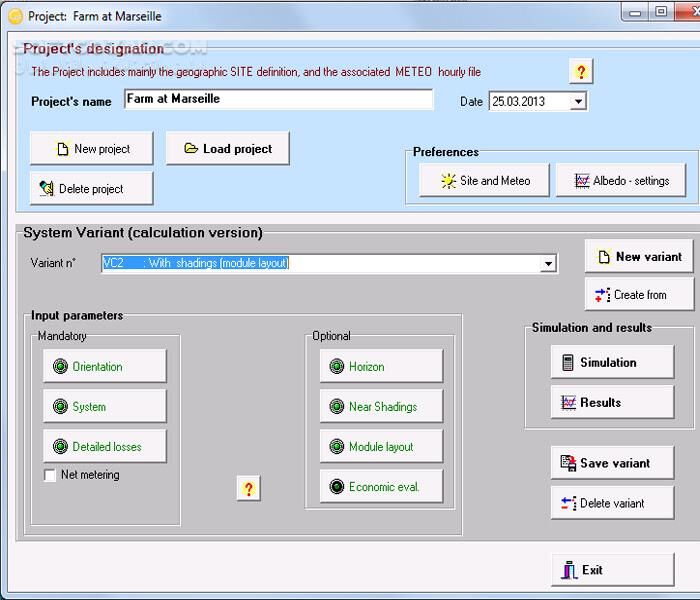Run the Simulation
The image size is (700, 600).
tap(611, 363)
